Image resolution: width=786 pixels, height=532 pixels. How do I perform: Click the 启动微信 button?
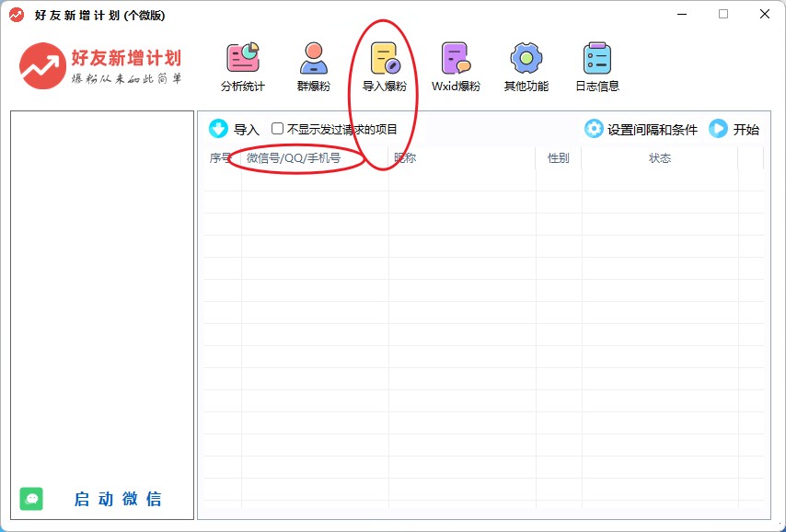click(x=118, y=499)
